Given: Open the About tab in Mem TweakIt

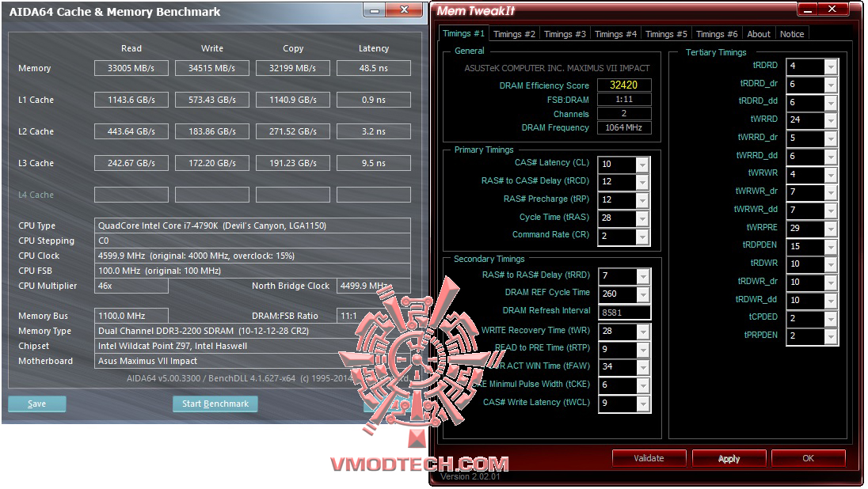Looking at the screenshot, I should [x=759, y=34].
